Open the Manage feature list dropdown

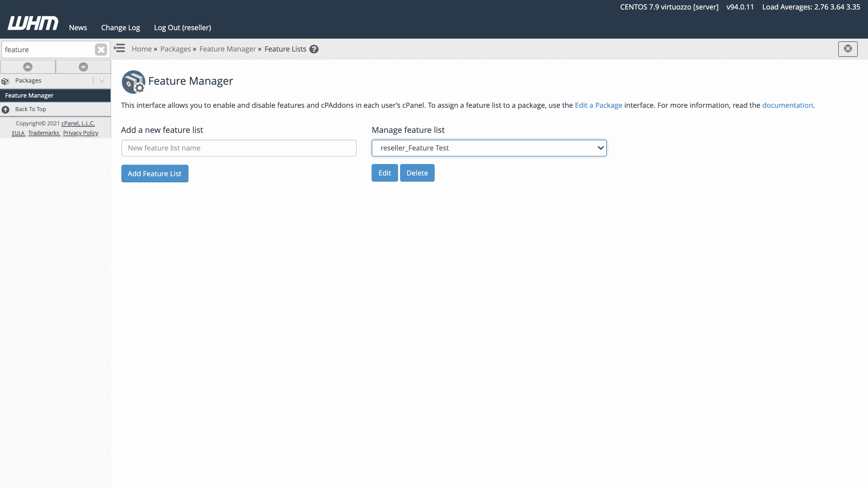click(x=489, y=148)
